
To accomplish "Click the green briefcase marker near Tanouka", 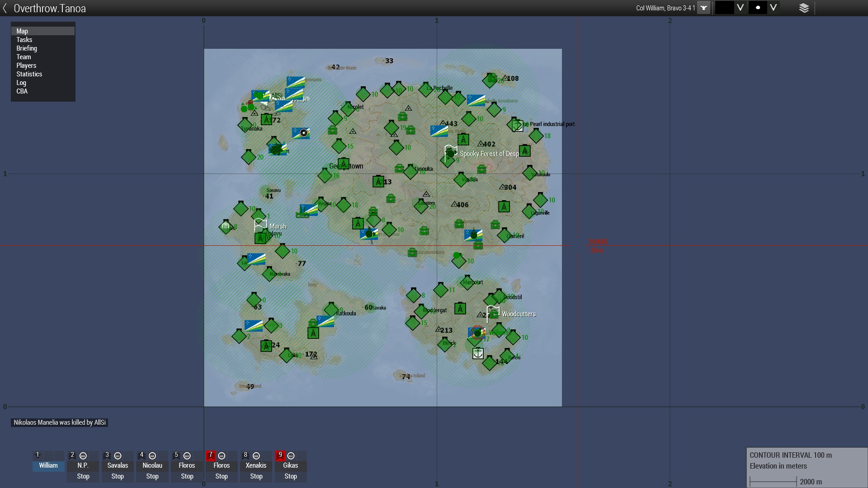I will click(x=399, y=169).
